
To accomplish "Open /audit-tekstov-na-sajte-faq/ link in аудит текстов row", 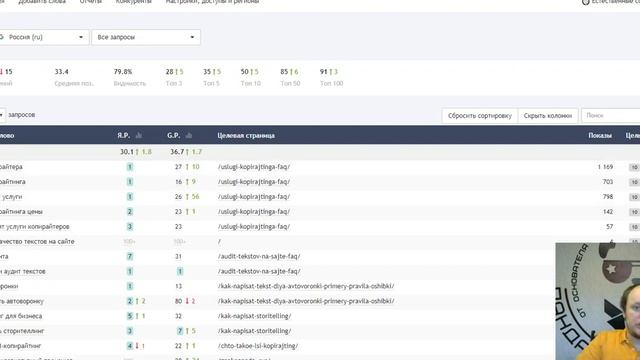I will (259, 271).
